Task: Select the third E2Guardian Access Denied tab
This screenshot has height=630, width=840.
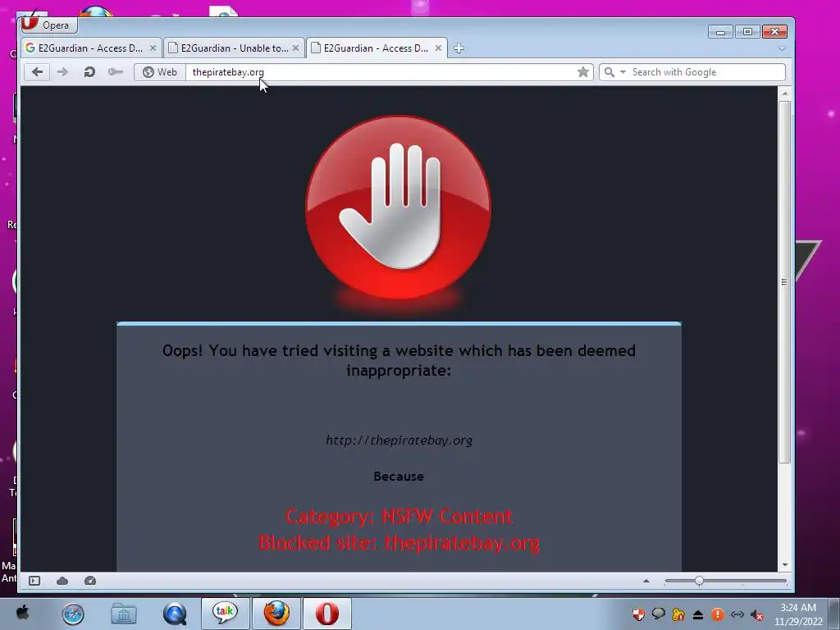Action: coord(377,48)
